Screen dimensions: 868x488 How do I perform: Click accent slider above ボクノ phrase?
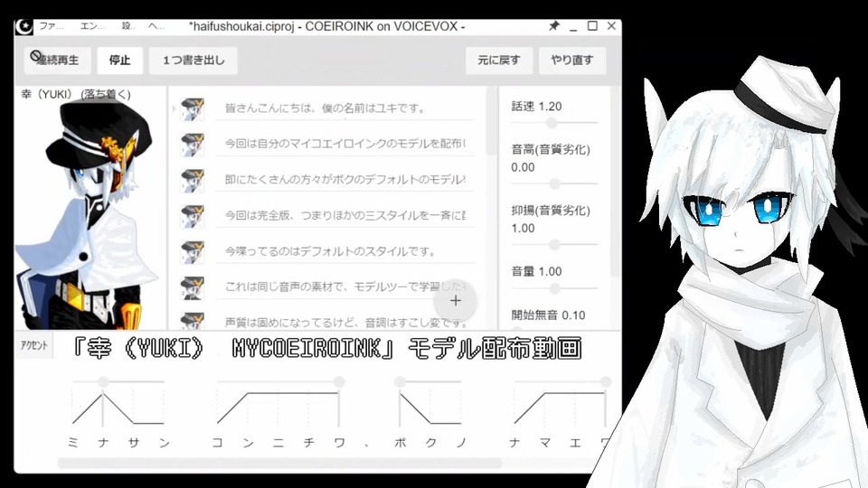pyautogui.click(x=429, y=381)
